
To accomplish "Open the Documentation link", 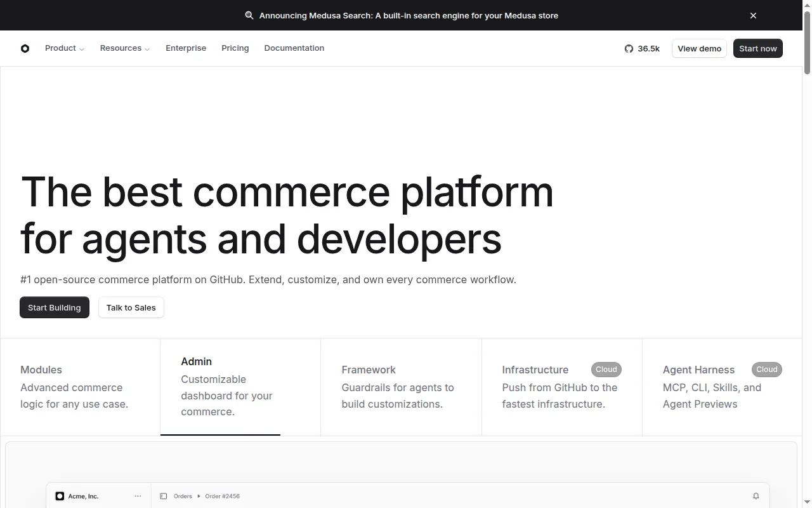I will pos(294,48).
